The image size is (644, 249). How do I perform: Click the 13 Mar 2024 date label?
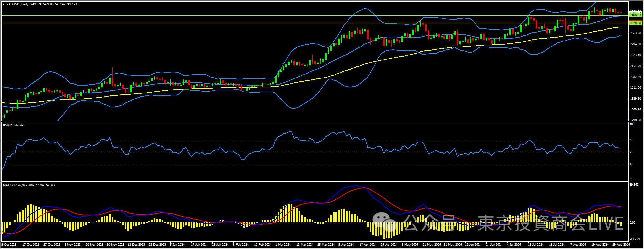coord(305,245)
